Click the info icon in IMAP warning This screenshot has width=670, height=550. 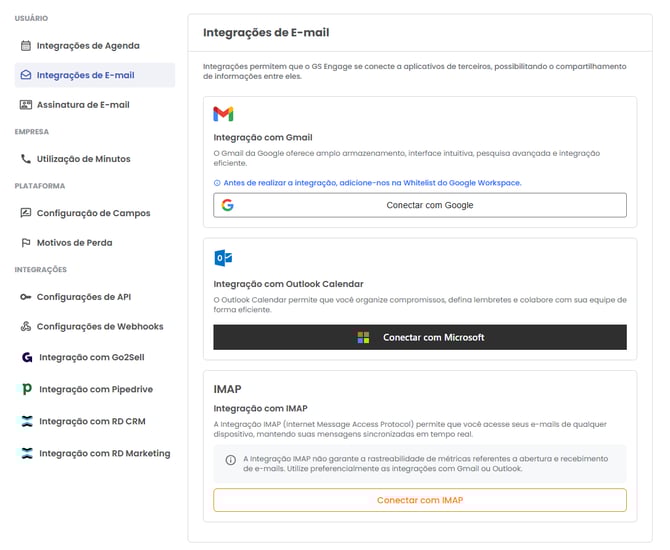click(231, 460)
